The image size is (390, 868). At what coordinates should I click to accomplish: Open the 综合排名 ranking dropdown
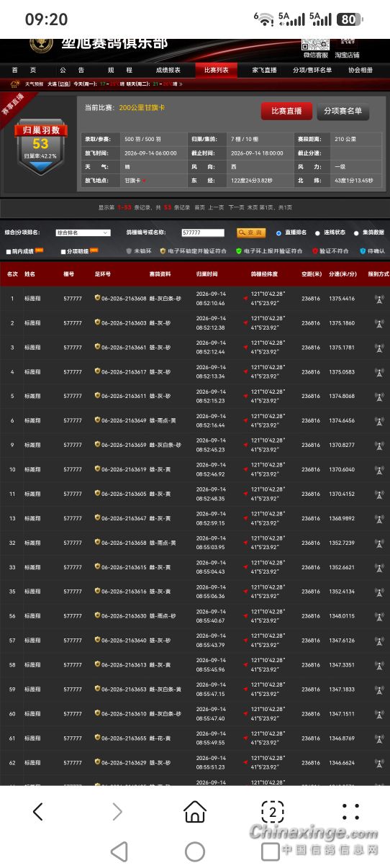83,233
